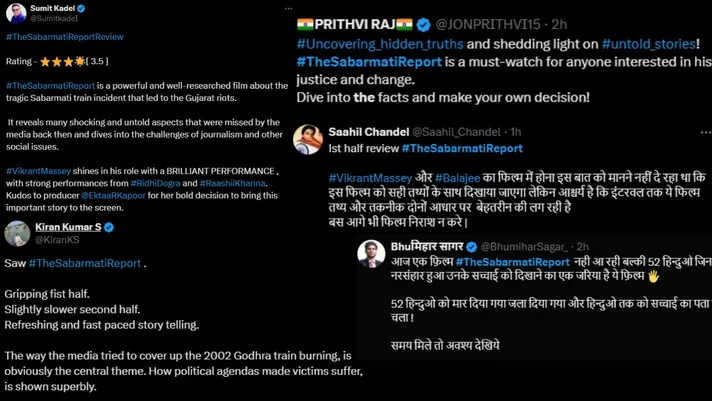The height and width of the screenshot is (401, 712).
Task: Open Kiran Kumar S profile name
Action: [x=68, y=227]
